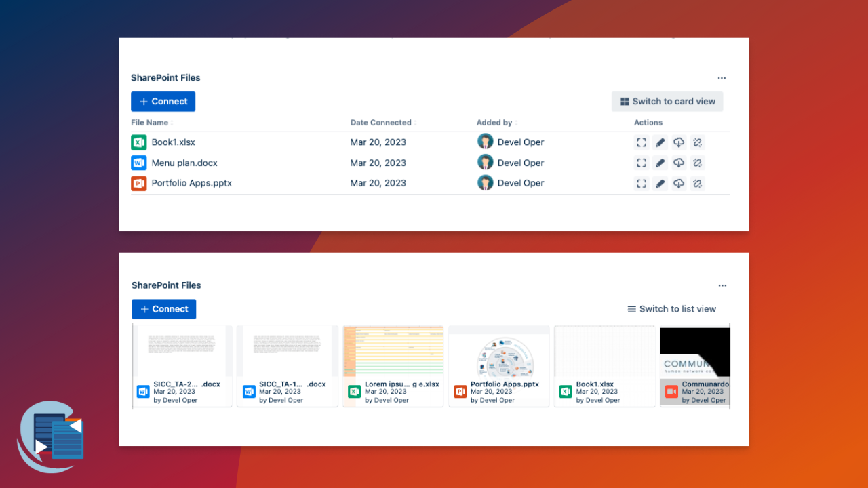The image size is (868, 488).
Task: Download Menu plan.docx via cloud icon
Action: click(679, 163)
